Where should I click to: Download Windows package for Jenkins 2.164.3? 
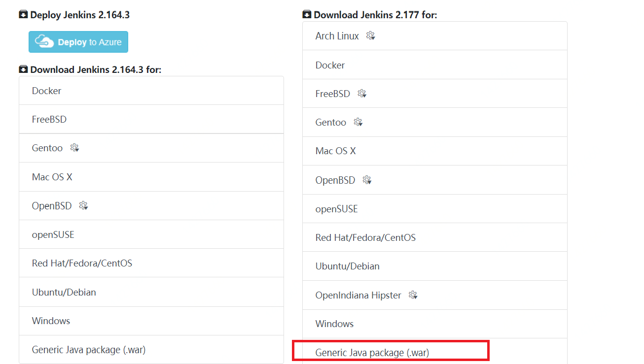151,321
